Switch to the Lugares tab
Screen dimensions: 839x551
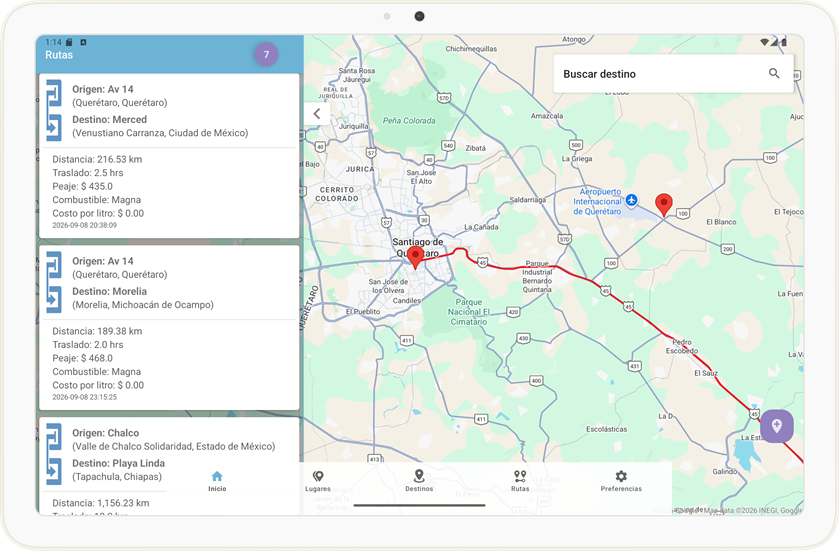[318, 481]
